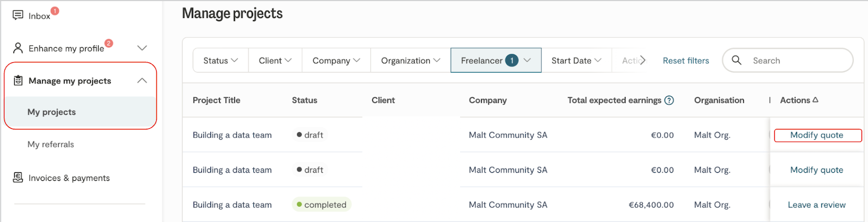Screen dimensions: 868x222
Task: Click the Enhance my profile person icon
Action: click(x=18, y=48)
